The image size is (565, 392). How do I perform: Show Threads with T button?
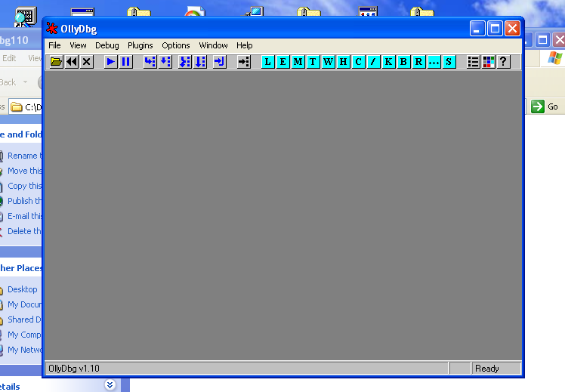pos(313,62)
